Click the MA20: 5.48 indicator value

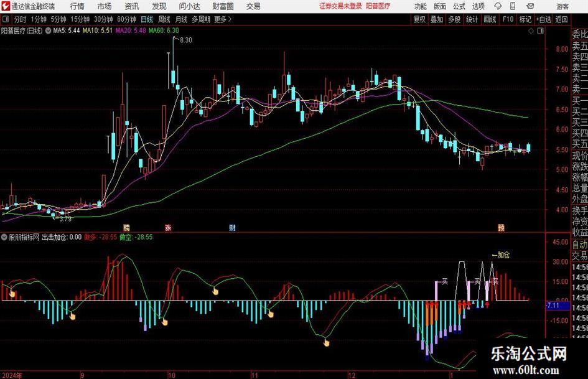pos(131,30)
